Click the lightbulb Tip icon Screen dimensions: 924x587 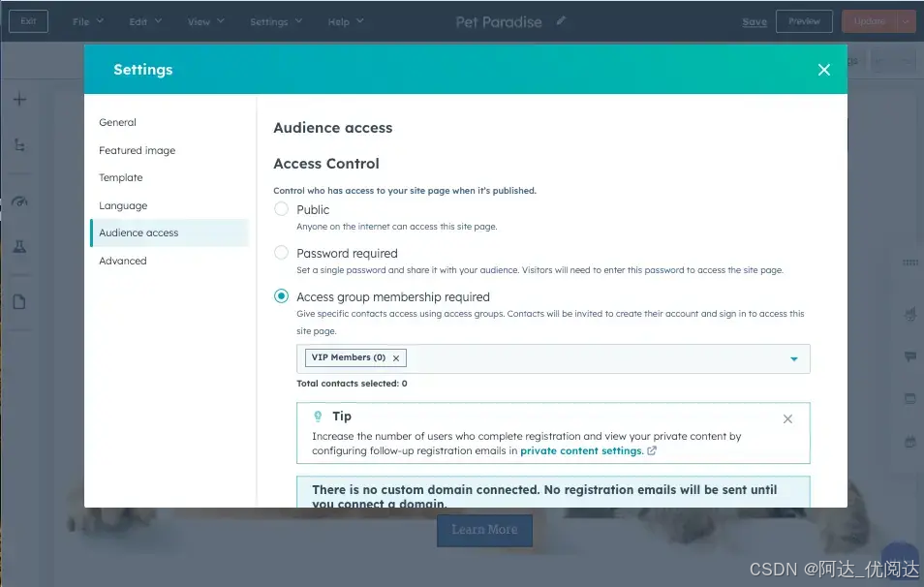pos(318,417)
